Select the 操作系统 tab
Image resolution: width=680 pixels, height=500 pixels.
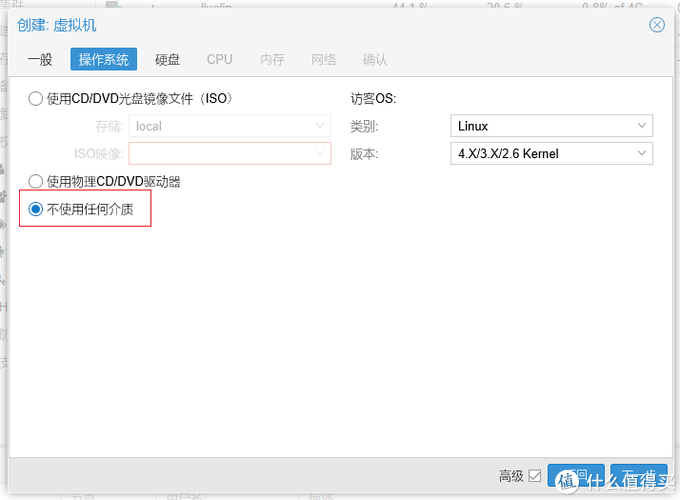pos(104,59)
